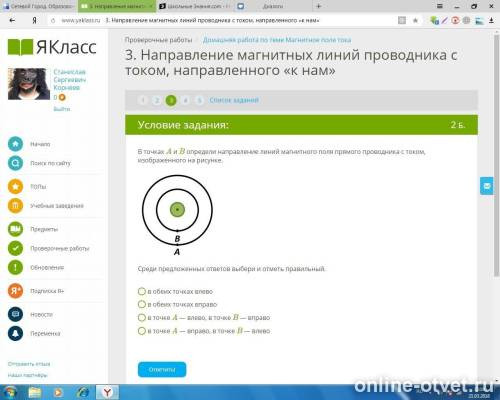Go to task 2 in the pager
This screenshot has height=400, width=500.
(x=157, y=100)
